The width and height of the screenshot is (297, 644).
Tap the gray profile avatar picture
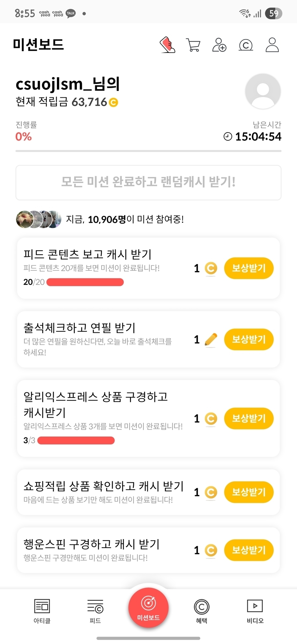pyautogui.click(x=263, y=91)
